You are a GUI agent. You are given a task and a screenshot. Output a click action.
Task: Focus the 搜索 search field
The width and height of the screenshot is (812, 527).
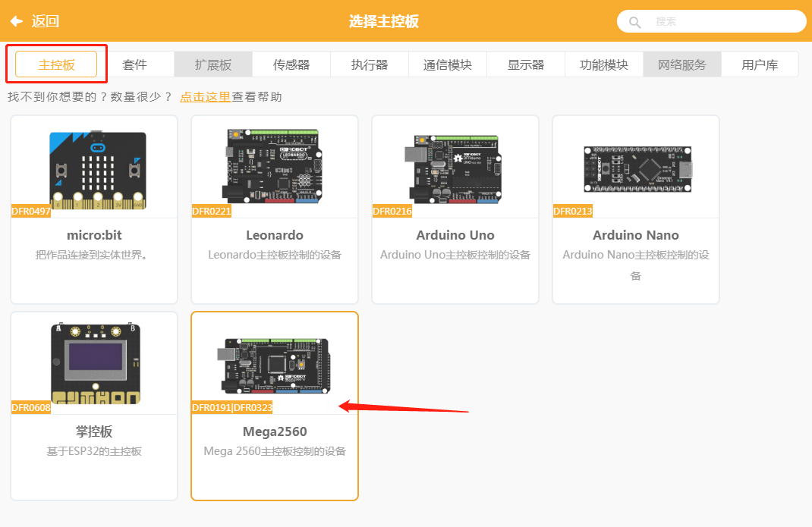(712, 22)
